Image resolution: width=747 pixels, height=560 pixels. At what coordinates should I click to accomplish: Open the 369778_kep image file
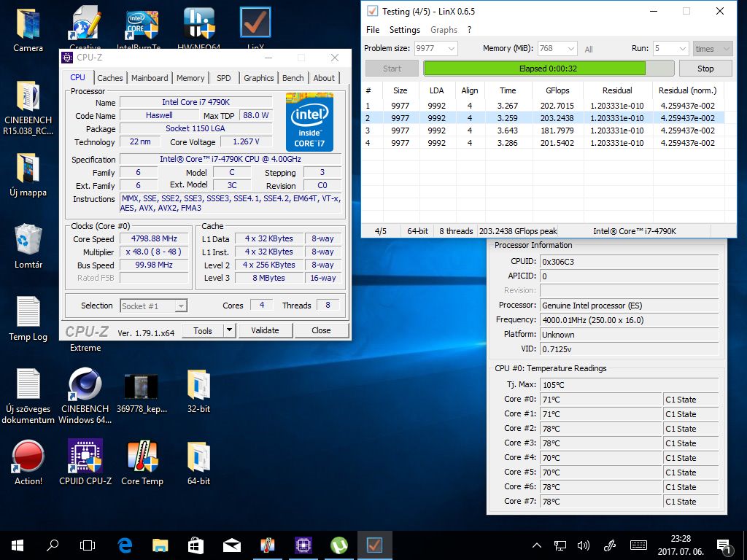(x=142, y=393)
